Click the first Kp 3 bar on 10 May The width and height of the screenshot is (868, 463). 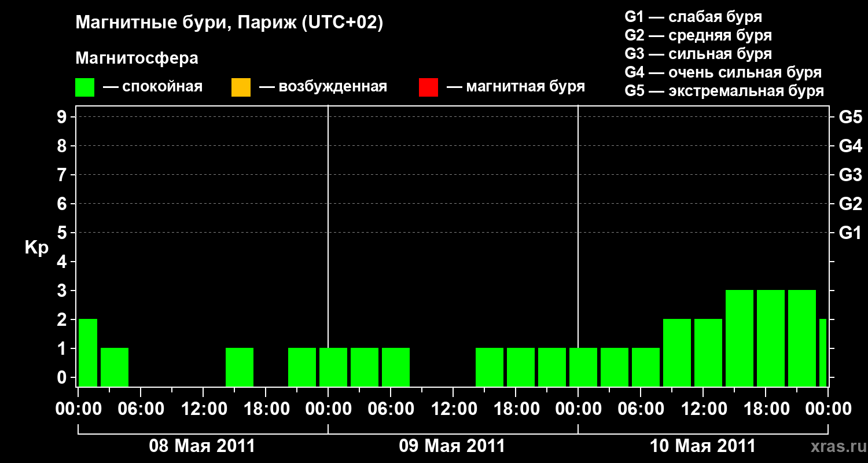click(x=740, y=338)
